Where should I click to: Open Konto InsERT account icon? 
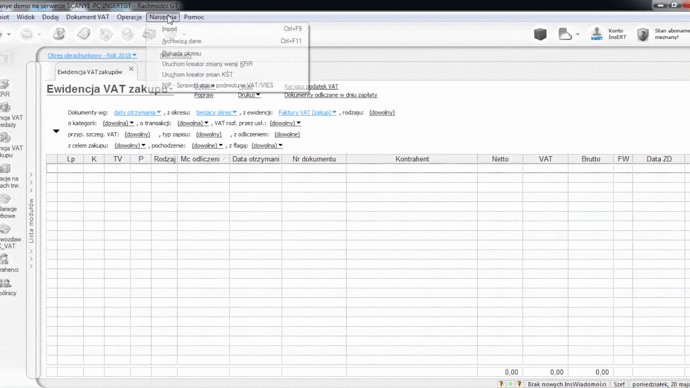pos(597,34)
